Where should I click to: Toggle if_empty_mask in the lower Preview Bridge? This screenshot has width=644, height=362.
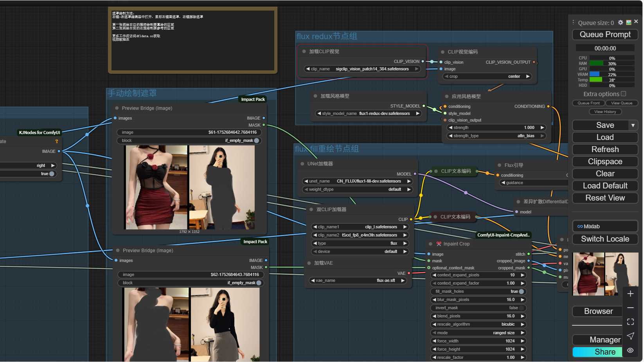click(259, 283)
